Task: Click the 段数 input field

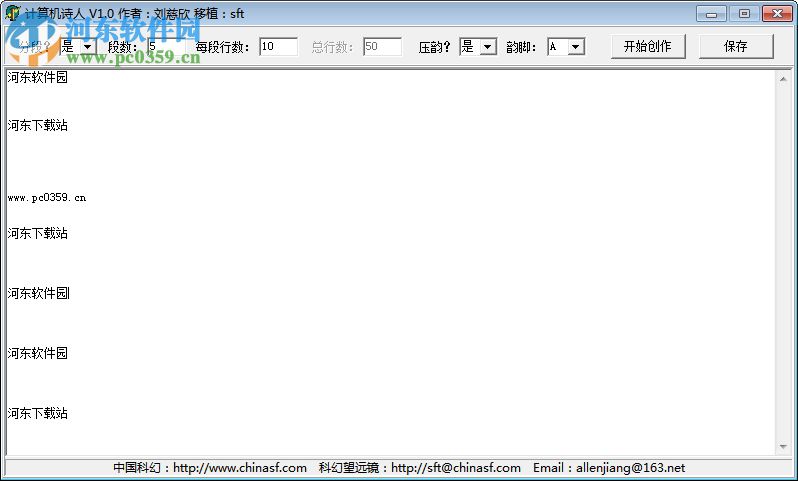Action: click(166, 47)
